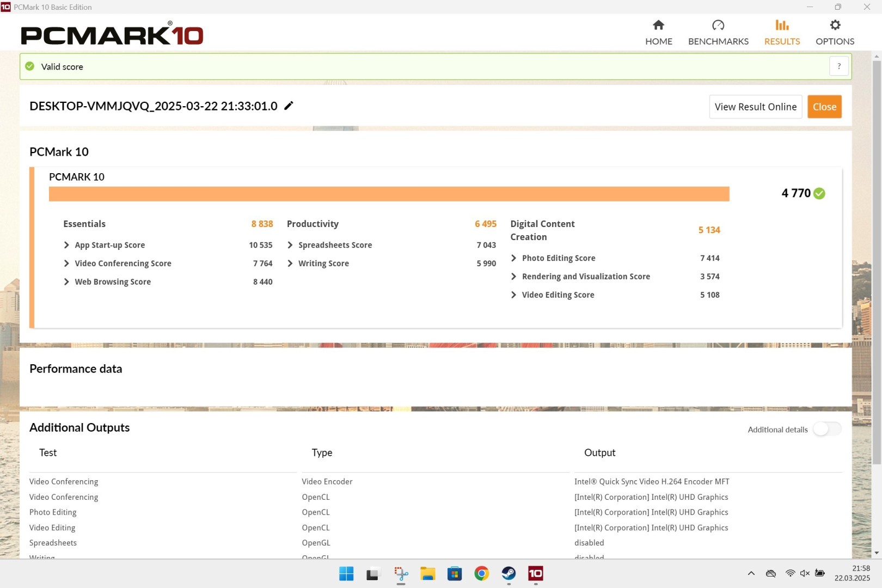This screenshot has height=588, width=882.
Task: Click the BENCHMARKS gauge icon
Action: coord(718,25)
